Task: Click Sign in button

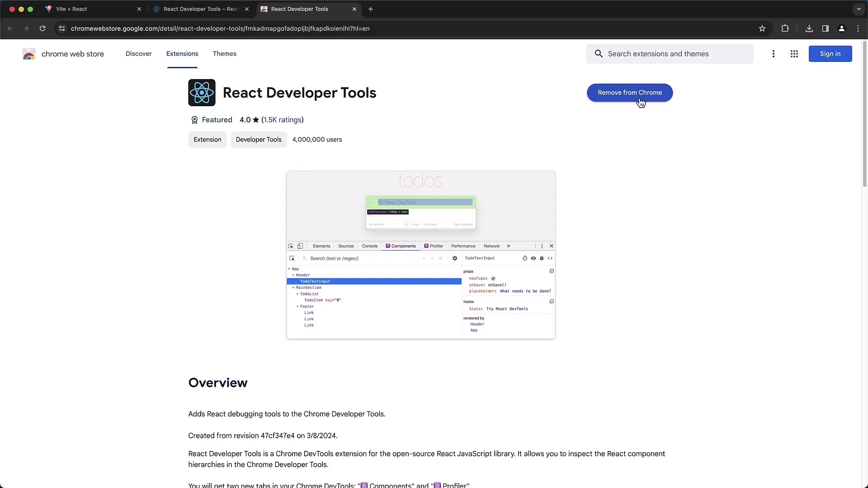Action: [x=830, y=53]
